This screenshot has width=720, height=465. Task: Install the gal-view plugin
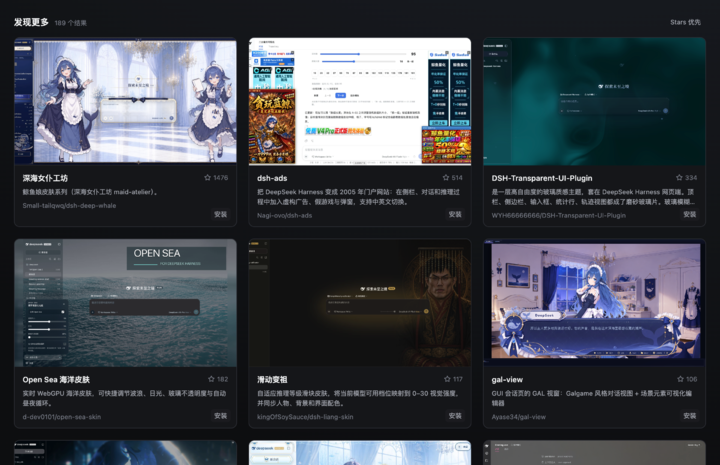pyautogui.click(x=690, y=416)
